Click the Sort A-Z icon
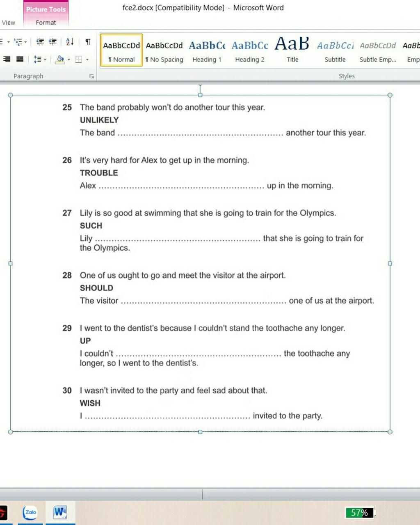 (70, 41)
